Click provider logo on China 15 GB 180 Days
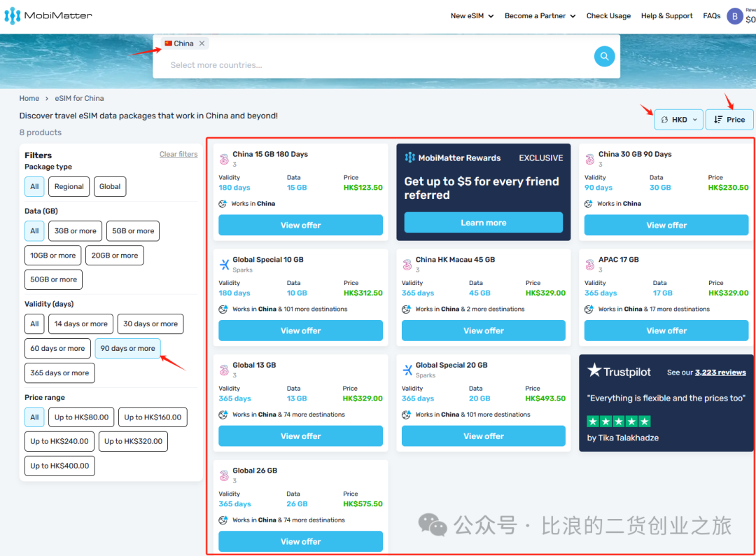Viewport: 756px width, 556px height. pos(224,159)
